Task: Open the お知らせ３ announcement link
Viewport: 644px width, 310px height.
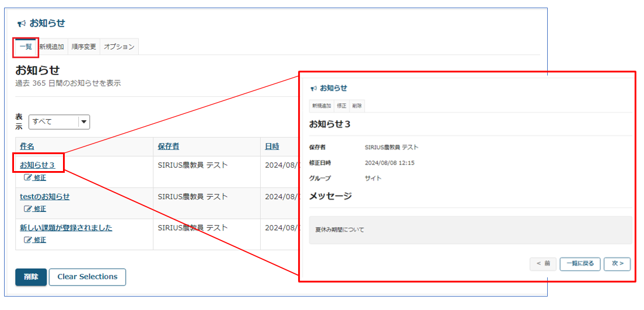Action: 37,166
